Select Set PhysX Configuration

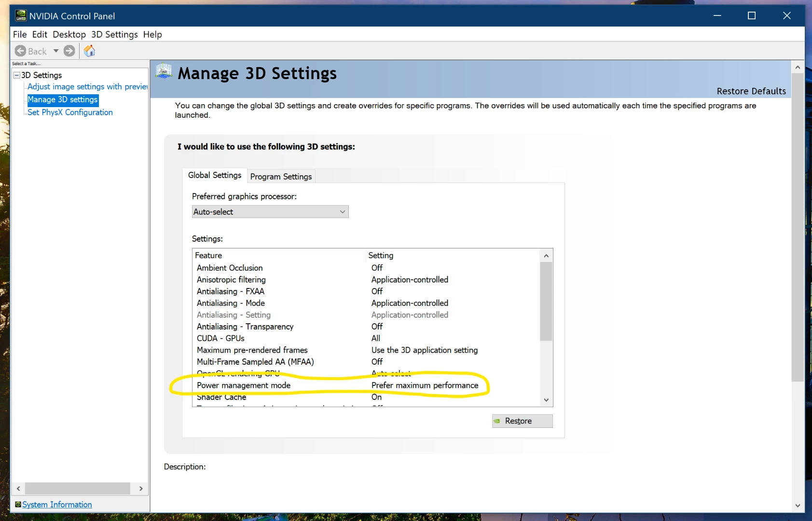[70, 112]
